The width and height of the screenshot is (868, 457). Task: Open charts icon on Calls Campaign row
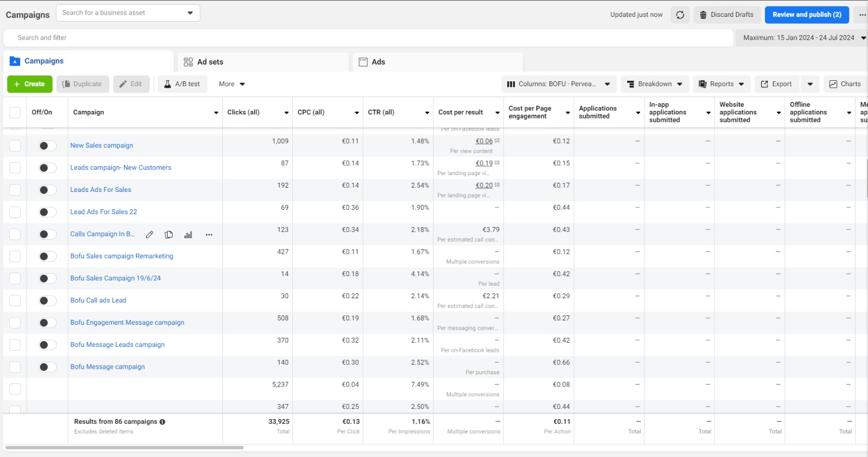click(x=188, y=235)
